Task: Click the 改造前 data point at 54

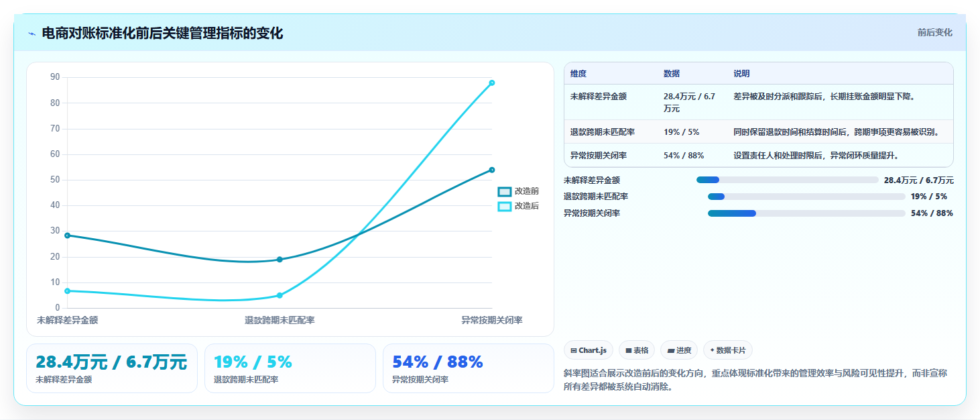Action: tap(492, 170)
